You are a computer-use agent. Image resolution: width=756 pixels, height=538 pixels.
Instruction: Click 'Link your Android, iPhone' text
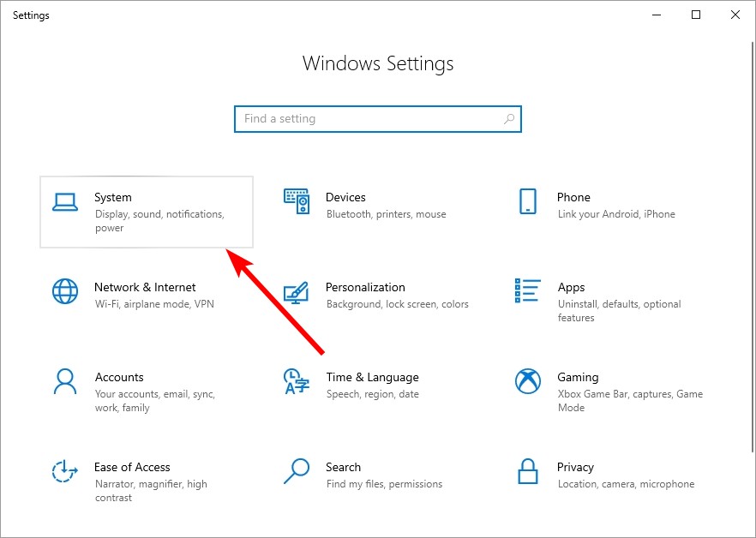click(616, 214)
